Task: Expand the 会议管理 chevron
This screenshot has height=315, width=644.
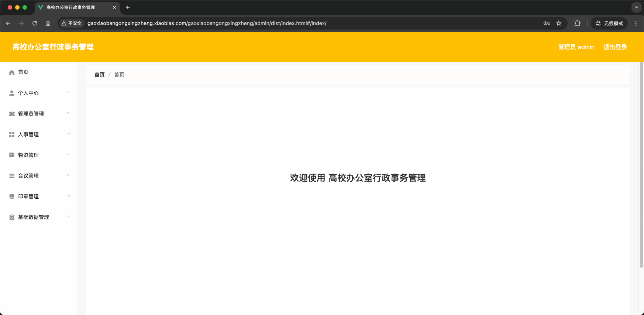Action: (x=69, y=175)
